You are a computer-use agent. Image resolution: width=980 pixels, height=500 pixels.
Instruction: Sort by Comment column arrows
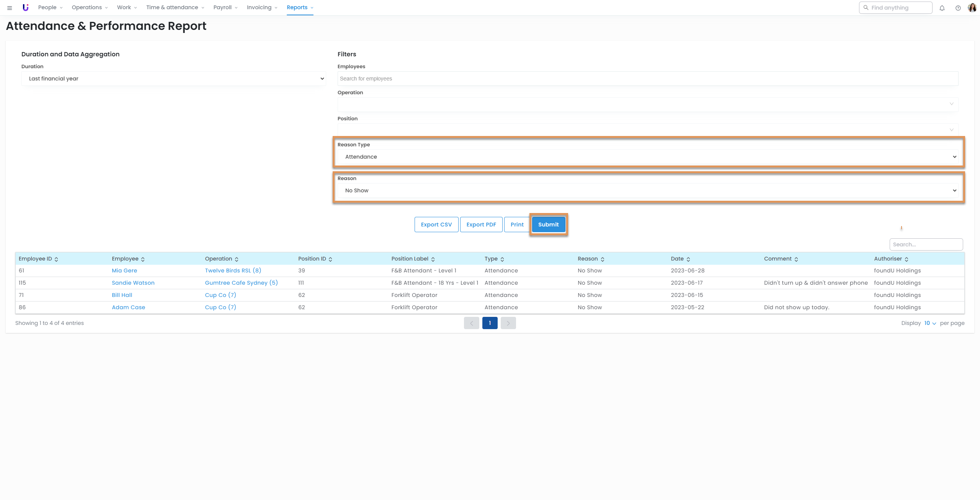[796, 259]
